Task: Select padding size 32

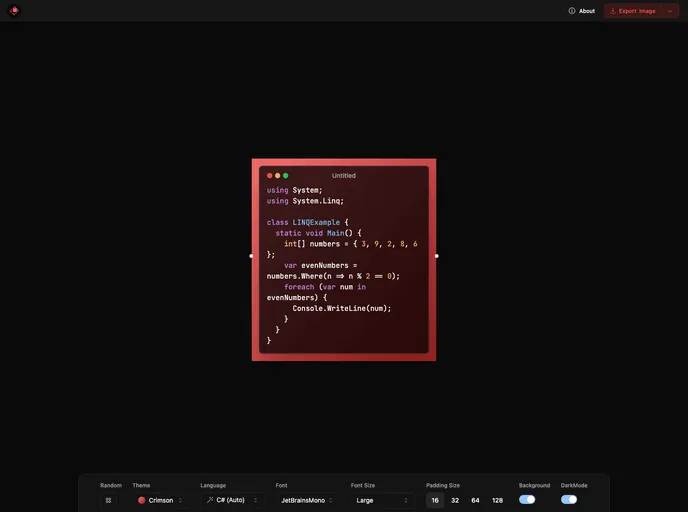Action: (x=455, y=500)
